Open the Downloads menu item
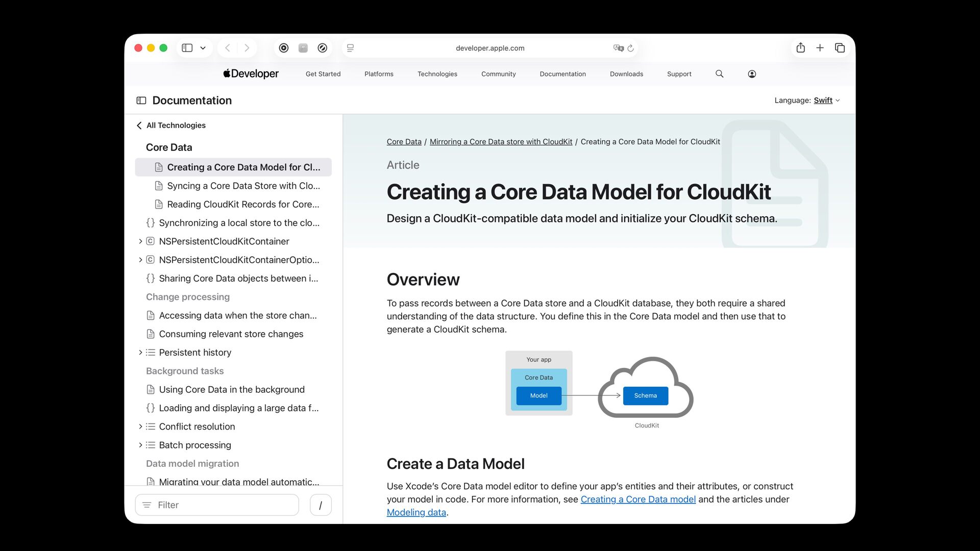The image size is (980, 551). pyautogui.click(x=626, y=74)
